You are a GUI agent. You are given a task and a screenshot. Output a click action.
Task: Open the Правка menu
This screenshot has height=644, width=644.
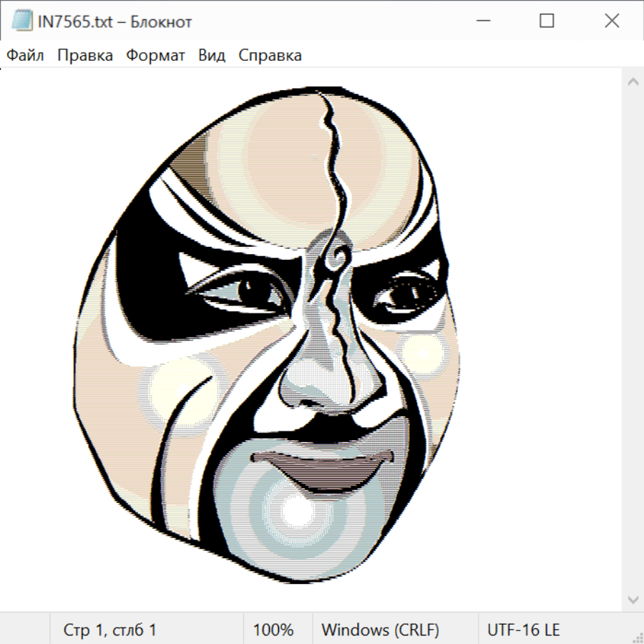pyautogui.click(x=85, y=56)
